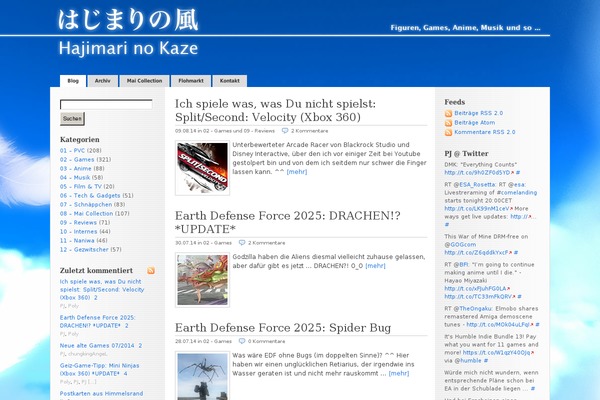
Task: Select category 11 - Naniwa
Action: pyautogui.click(x=77, y=240)
